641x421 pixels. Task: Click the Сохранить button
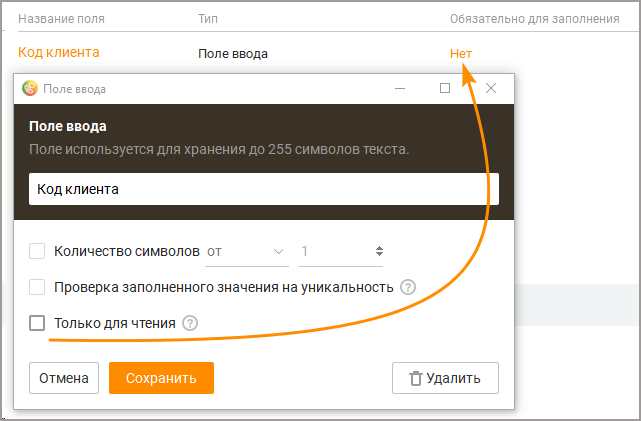[161, 378]
